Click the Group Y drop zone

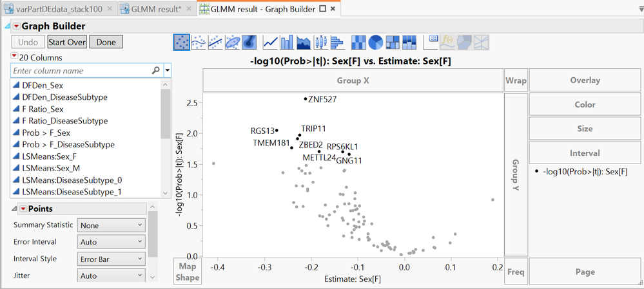click(x=516, y=174)
